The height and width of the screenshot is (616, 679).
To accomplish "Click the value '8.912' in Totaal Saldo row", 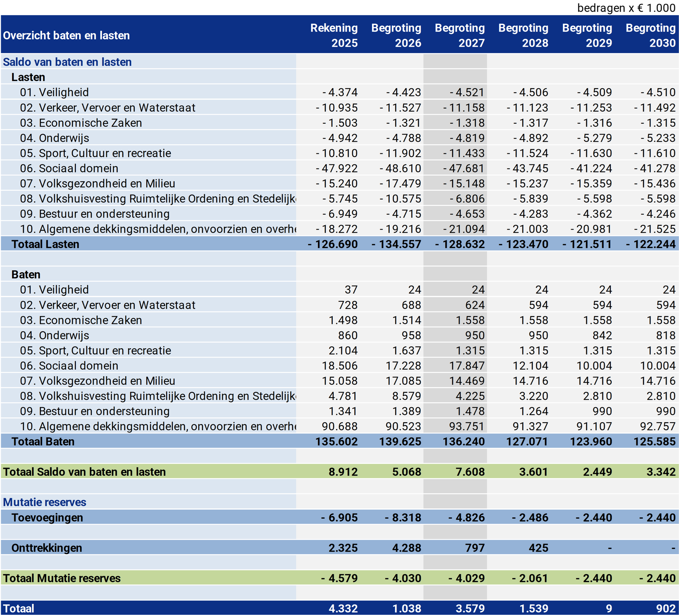I will click(x=343, y=472).
